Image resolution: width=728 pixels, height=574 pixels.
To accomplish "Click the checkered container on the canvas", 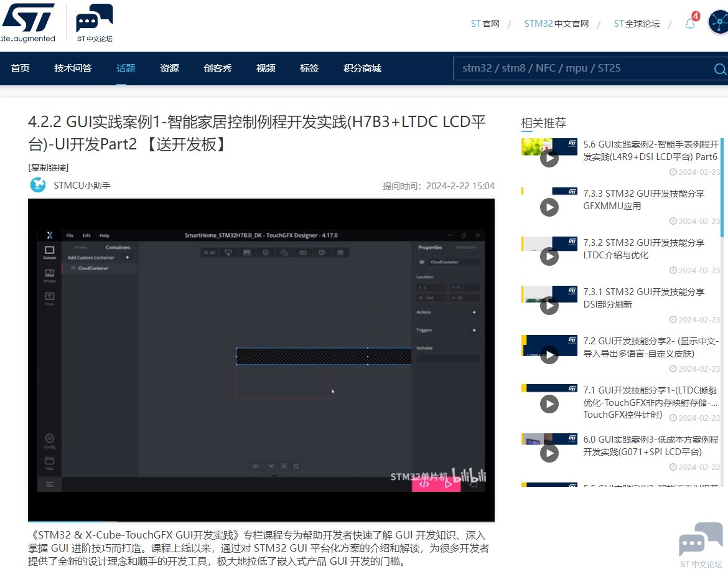I will [x=324, y=356].
